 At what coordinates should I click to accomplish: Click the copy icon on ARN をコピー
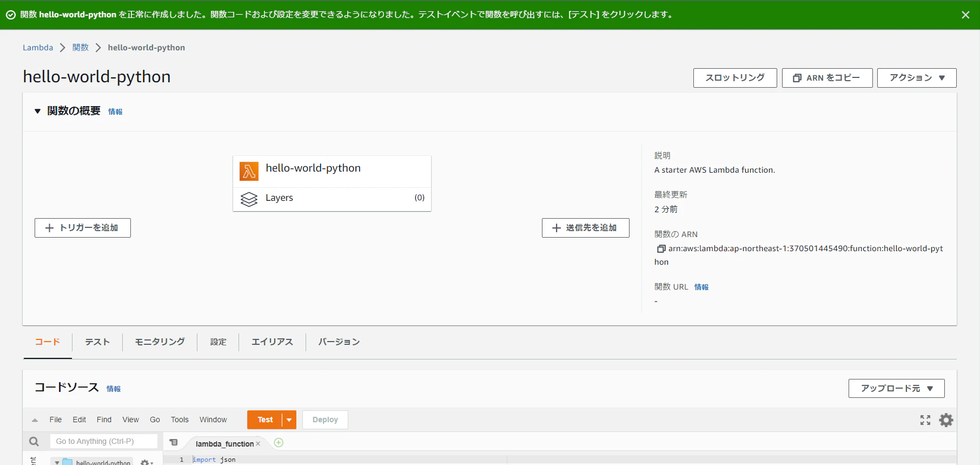(x=797, y=78)
